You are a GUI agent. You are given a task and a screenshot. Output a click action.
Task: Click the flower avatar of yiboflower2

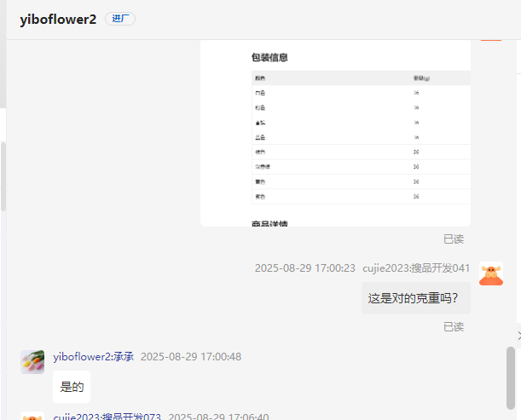click(x=32, y=361)
